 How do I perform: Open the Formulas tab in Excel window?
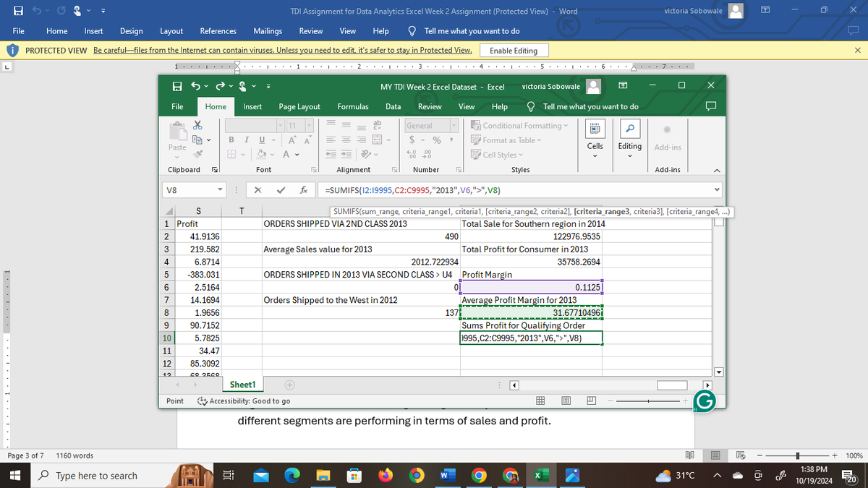353,106
